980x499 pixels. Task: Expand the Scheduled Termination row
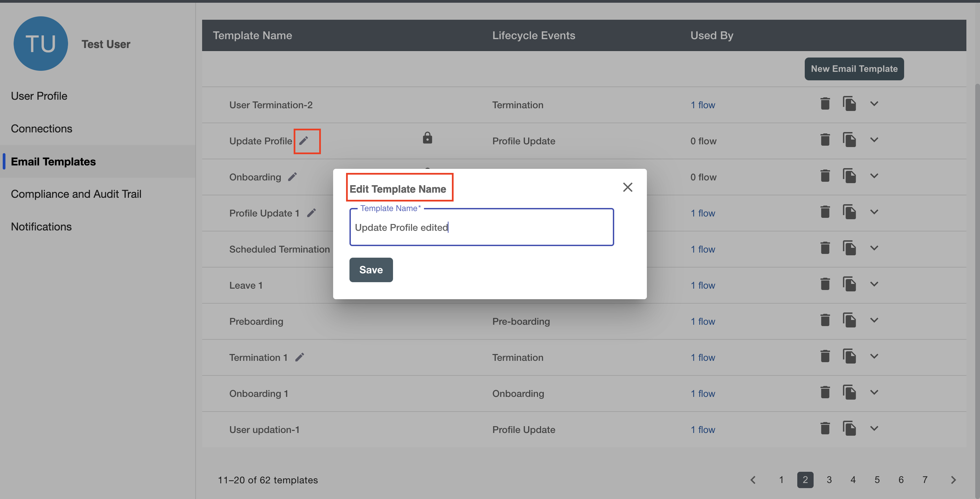pyautogui.click(x=874, y=248)
